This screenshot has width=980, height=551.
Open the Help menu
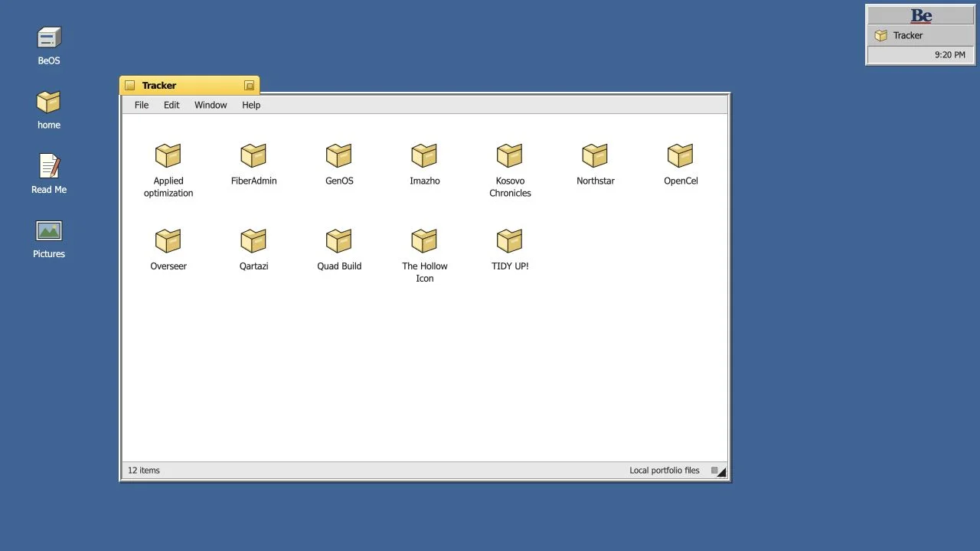coord(251,105)
